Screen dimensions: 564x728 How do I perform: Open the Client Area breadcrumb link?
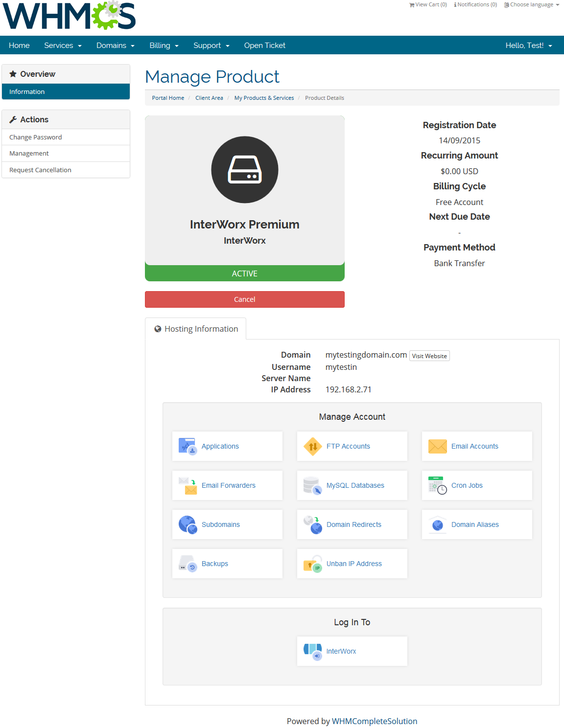pos(209,98)
